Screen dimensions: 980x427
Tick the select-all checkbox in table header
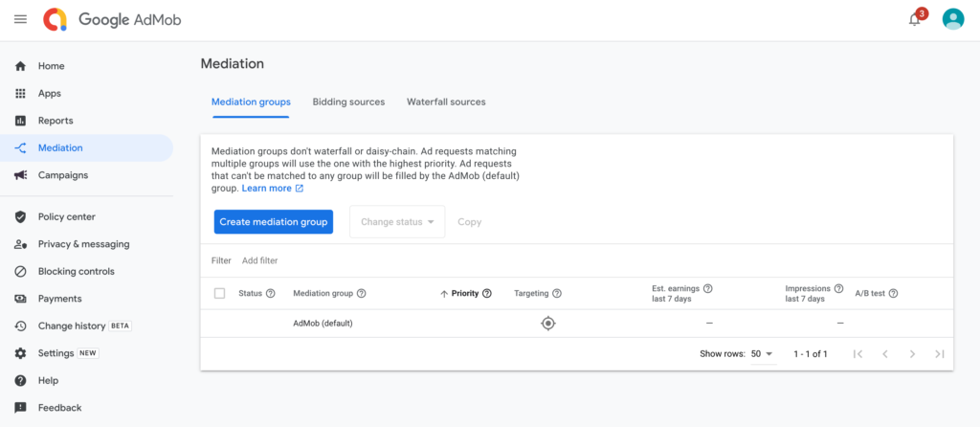219,294
